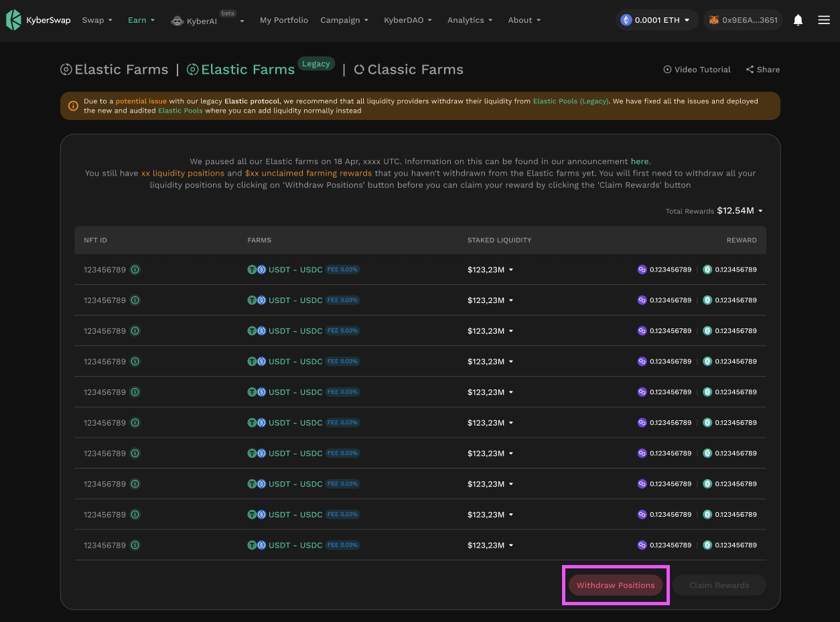The height and width of the screenshot is (622, 840).
Task: Open the 'potential issue' link
Action: point(141,101)
